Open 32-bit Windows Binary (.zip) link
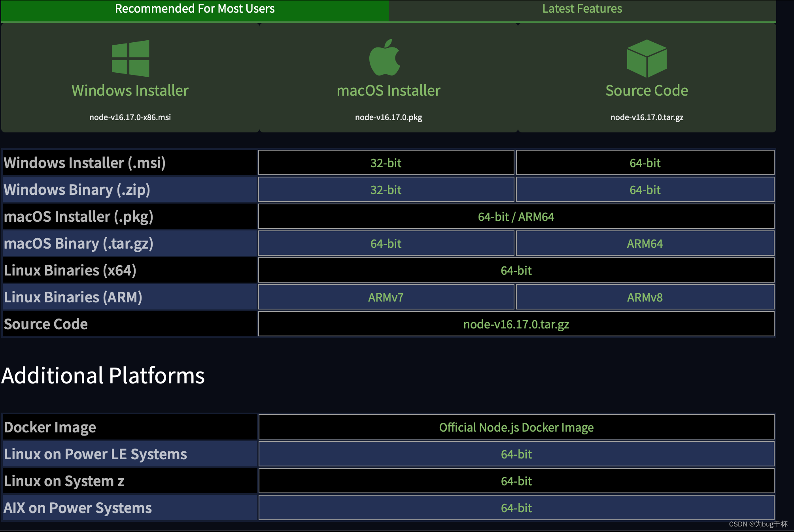 coord(386,190)
